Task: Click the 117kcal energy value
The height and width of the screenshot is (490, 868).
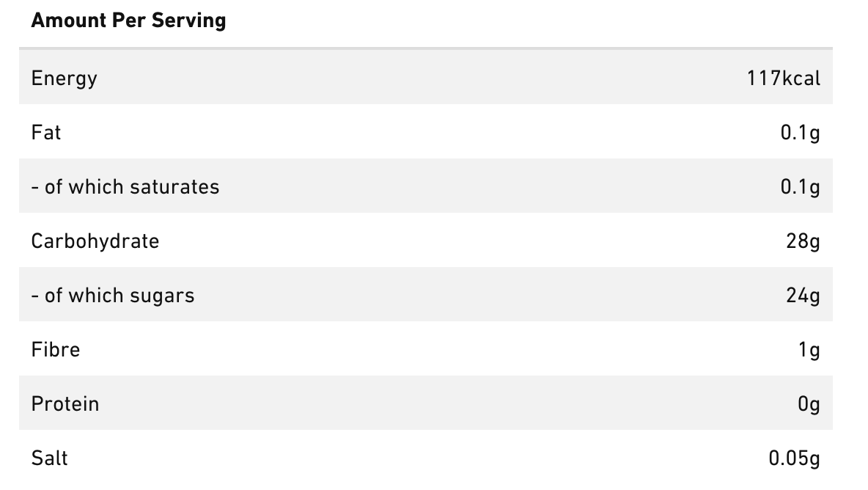Action: 784,78
